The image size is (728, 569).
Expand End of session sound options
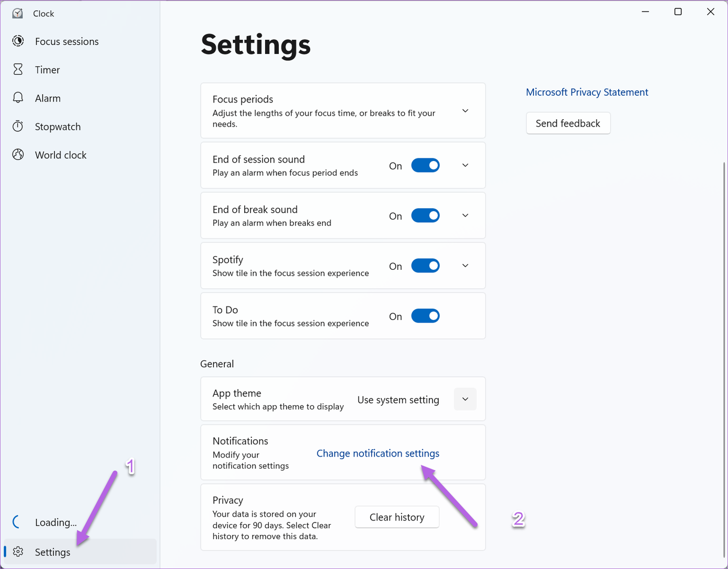click(x=465, y=165)
